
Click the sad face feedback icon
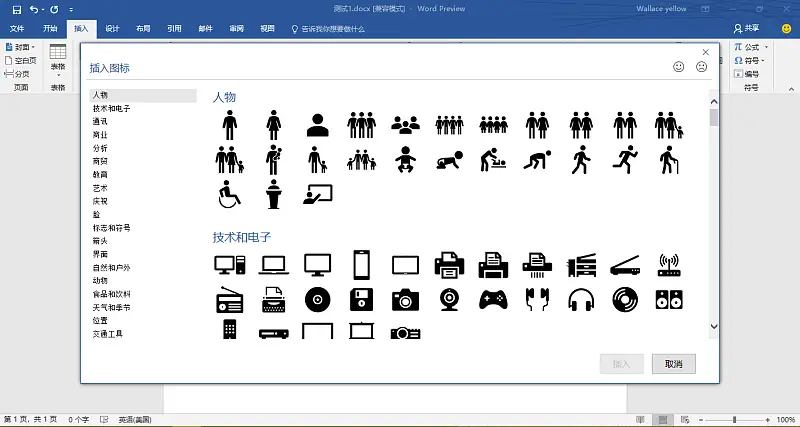(702, 66)
